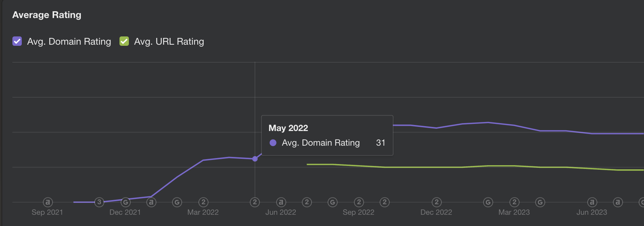Click the 'a' marker above Jun 2022

click(x=281, y=202)
